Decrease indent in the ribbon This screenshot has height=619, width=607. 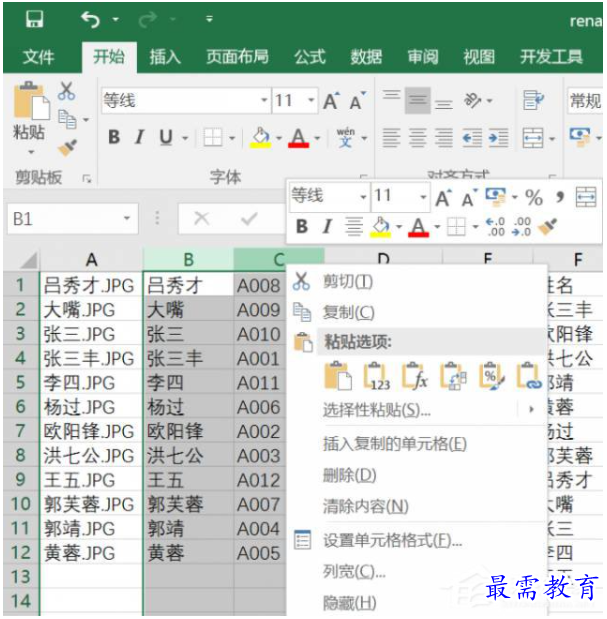[x=472, y=138]
